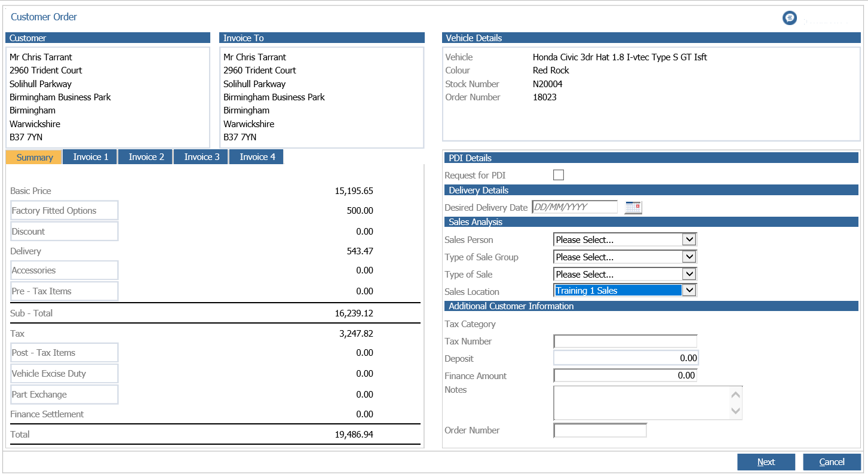Expand the Type of Sale Group dropdown

(625, 257)
